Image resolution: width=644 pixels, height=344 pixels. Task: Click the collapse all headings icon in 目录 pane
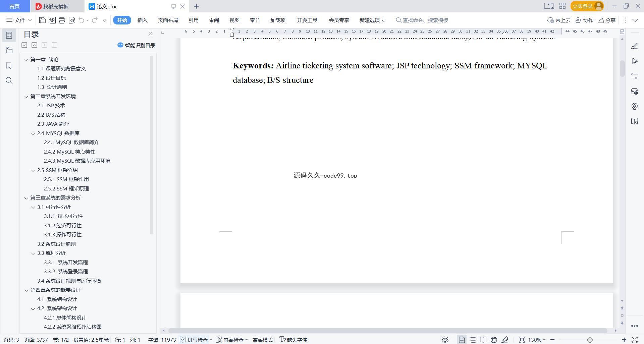point(34,45)
